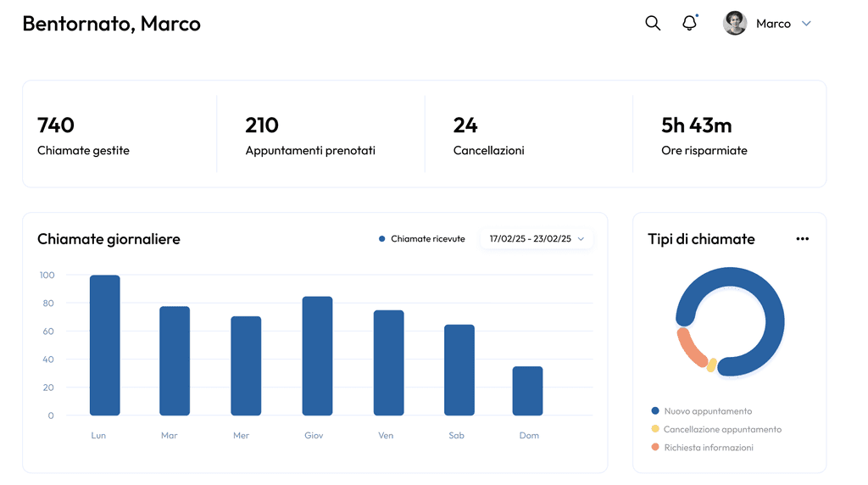Expand the Marco account dropdown chevron

(807, 23)
